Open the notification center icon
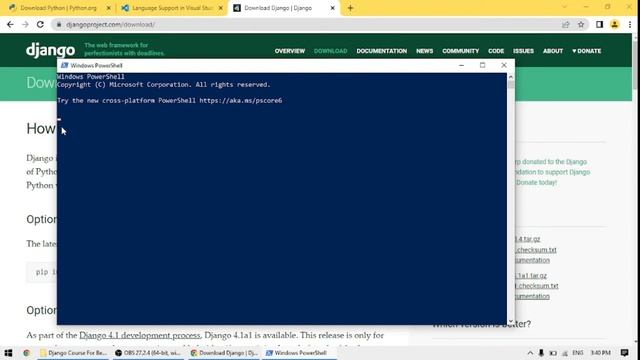 624,353
